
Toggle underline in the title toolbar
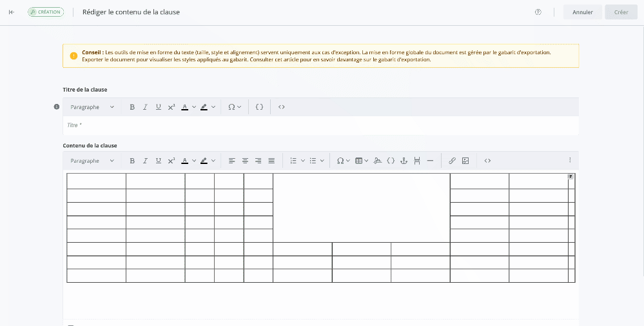(x=158, y=107)
